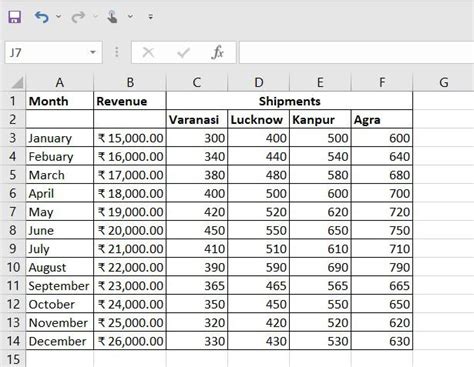Click the June cell

coord(60,230)
